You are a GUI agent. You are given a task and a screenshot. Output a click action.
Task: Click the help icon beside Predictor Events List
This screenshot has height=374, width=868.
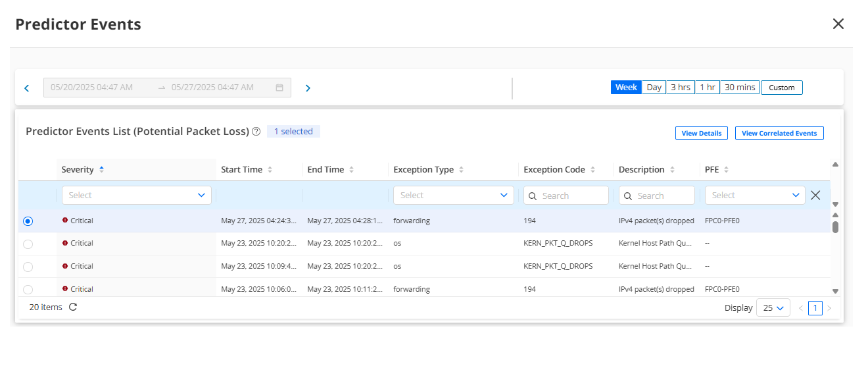point(256,132)
